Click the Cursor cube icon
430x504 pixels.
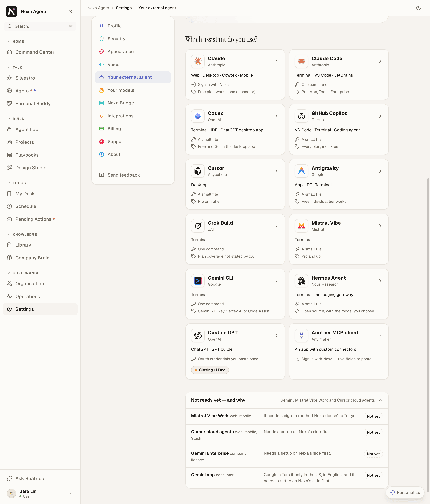[198, 171]
